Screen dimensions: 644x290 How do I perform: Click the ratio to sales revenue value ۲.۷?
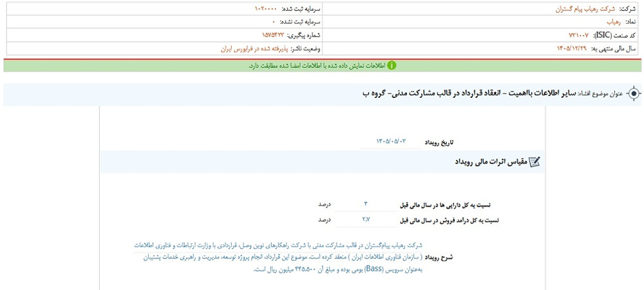(366, 220)
